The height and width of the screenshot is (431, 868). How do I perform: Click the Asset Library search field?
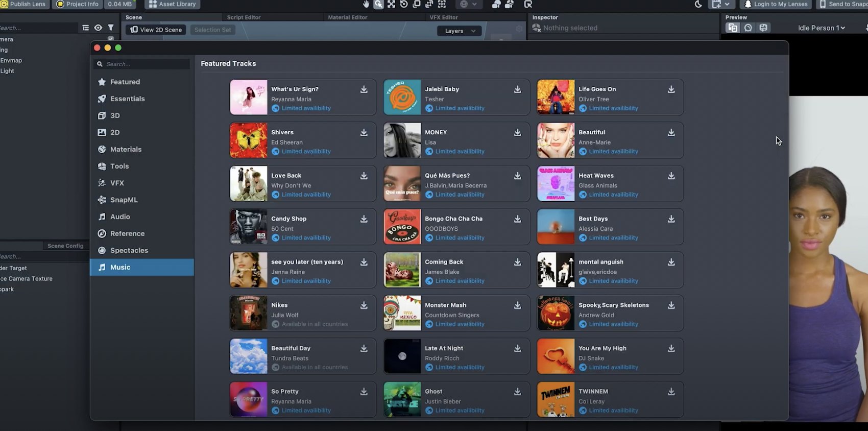[x=142, y=64]
